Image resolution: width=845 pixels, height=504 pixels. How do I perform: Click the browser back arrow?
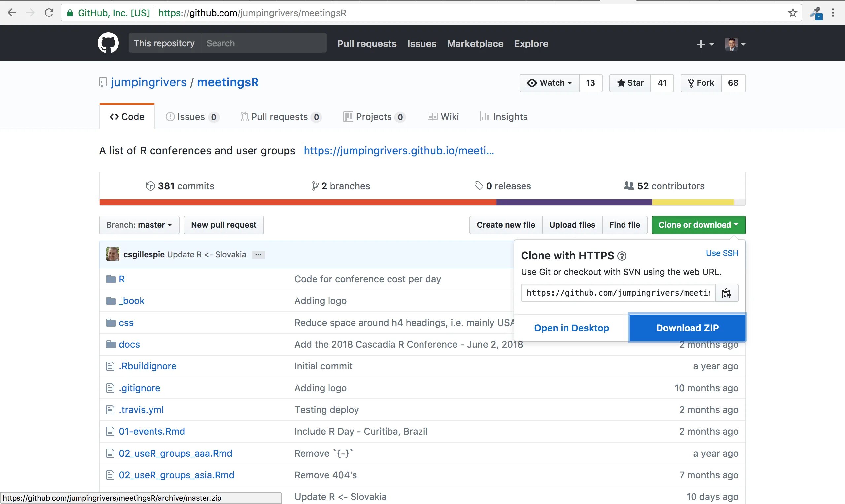point(12,13)
